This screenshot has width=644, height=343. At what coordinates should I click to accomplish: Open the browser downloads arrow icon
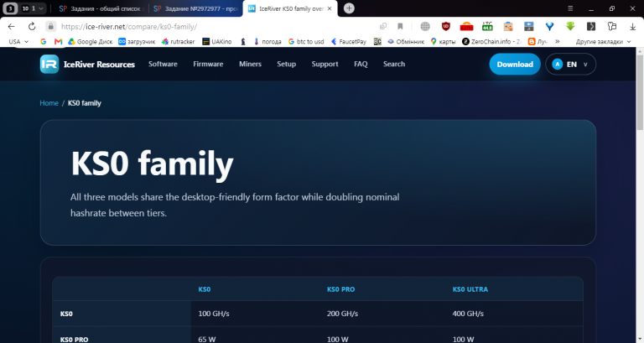point(632,26)
